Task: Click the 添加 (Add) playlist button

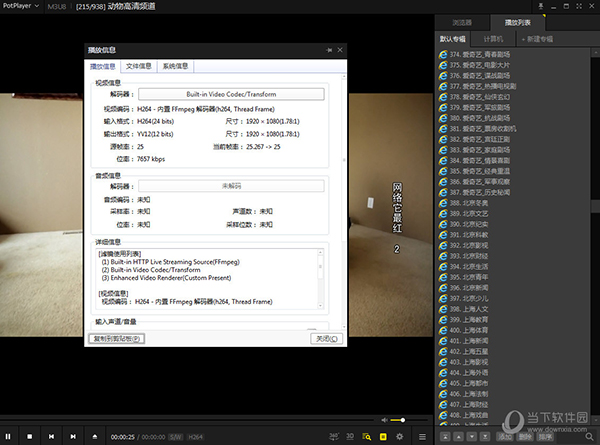Action: tap(505, 437)
